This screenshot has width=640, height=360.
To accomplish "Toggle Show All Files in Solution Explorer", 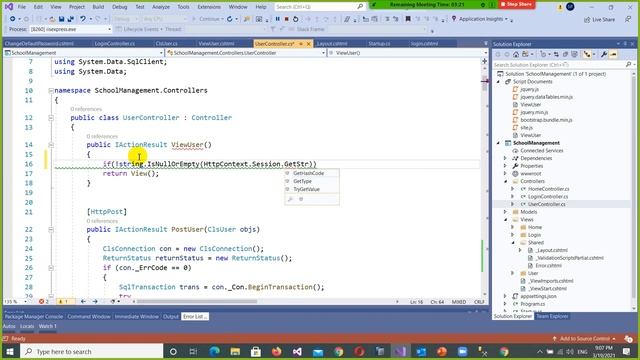I will (575, 54).
